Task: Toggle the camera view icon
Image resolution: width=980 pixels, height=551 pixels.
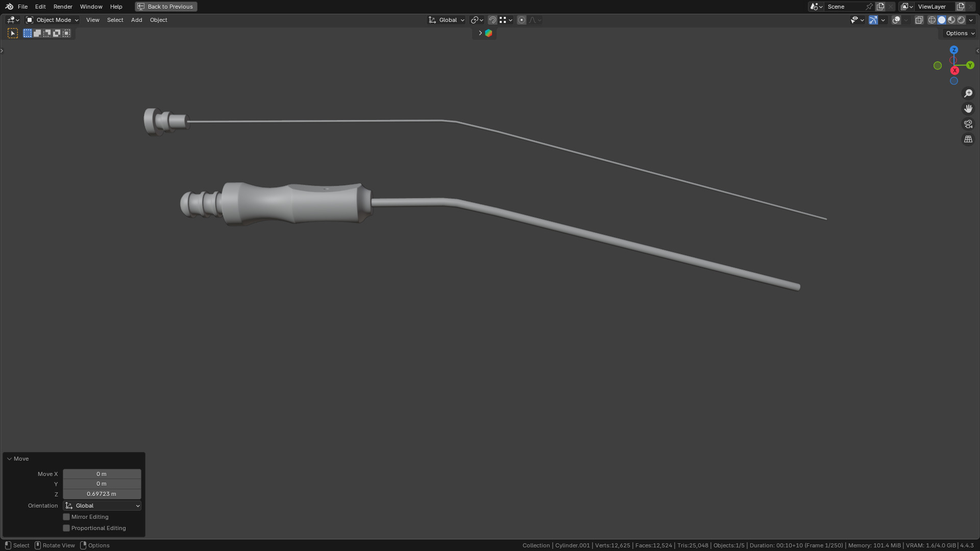Action: [968, 124]
